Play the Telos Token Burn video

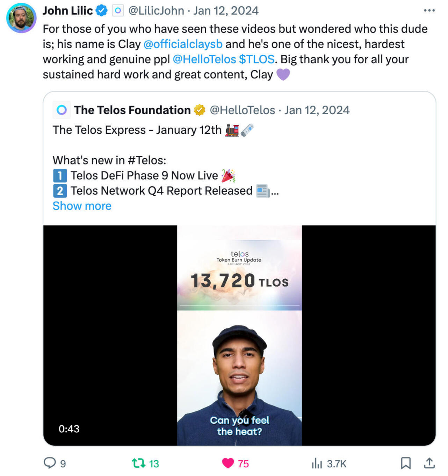[x=239, y=335]
